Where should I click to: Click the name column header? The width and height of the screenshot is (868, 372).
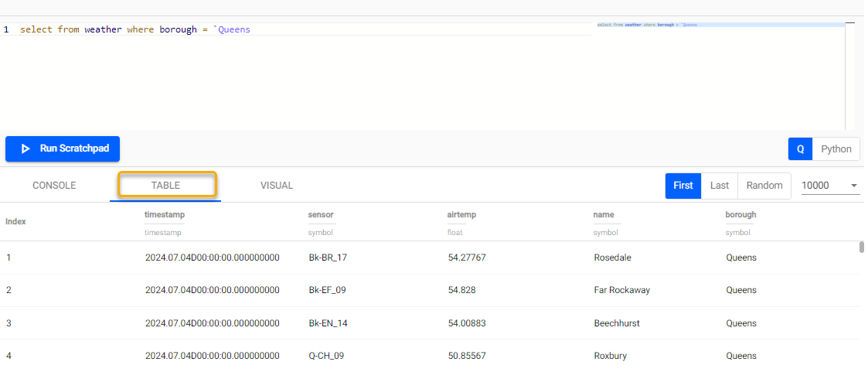coord(604,215)
